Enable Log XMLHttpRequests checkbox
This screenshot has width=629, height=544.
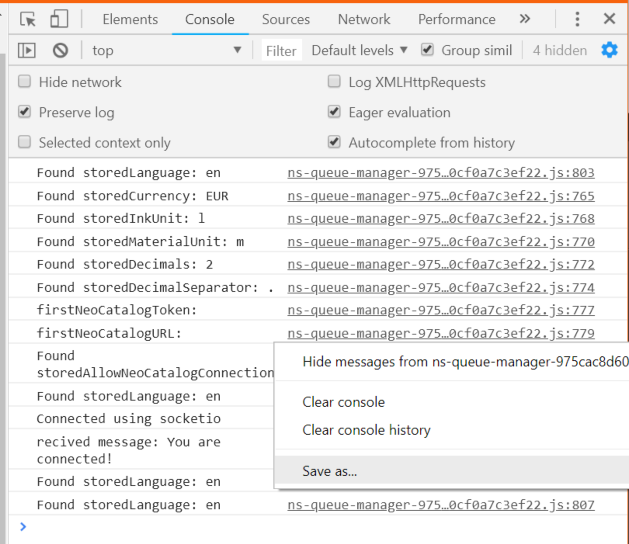(334, 81)
